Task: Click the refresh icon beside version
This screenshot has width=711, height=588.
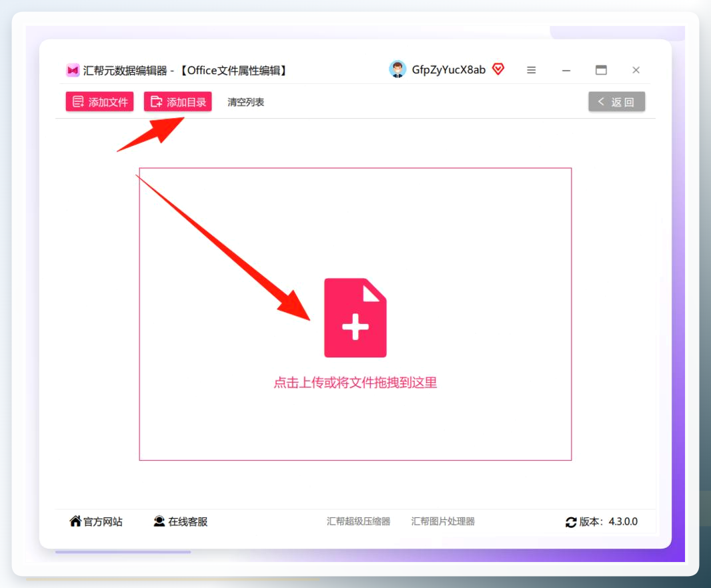Action: [571, 522]
